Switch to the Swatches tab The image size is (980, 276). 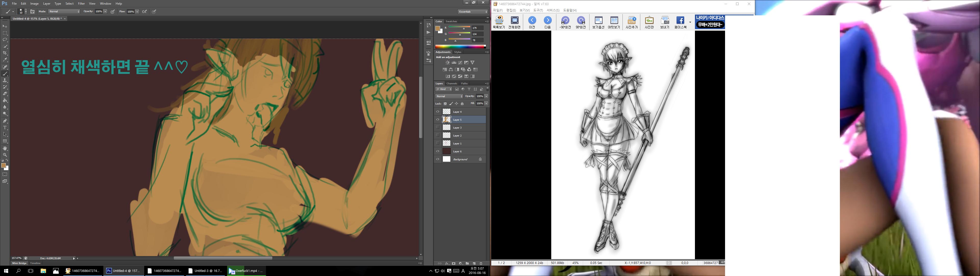(451, 21)
